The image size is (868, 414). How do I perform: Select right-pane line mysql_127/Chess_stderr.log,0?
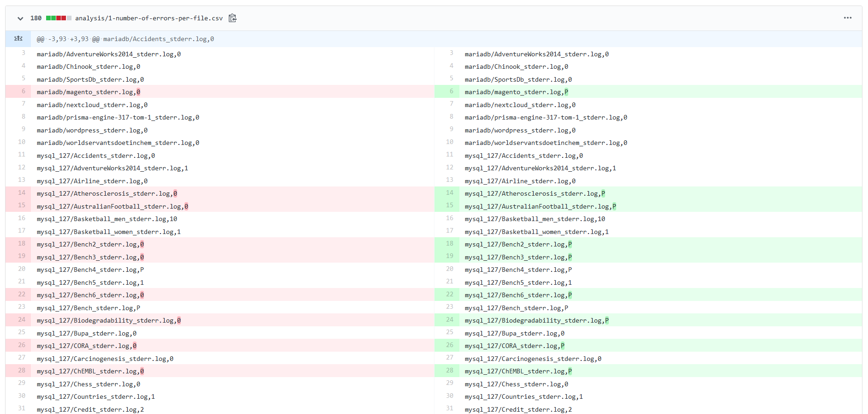click(x=517, y=384)
